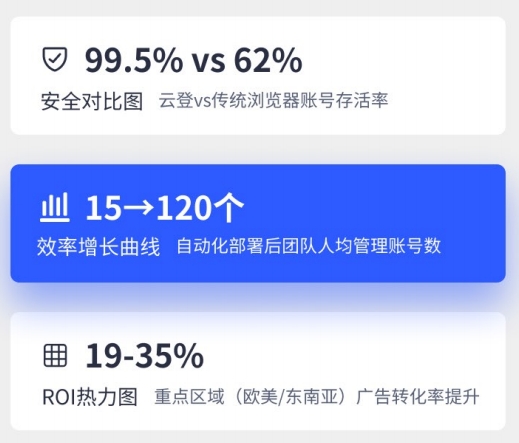This screenshot has height=443, width=519.
Task: Select the blue highlighted efficiency card
Action: click(x=258, y=223)
